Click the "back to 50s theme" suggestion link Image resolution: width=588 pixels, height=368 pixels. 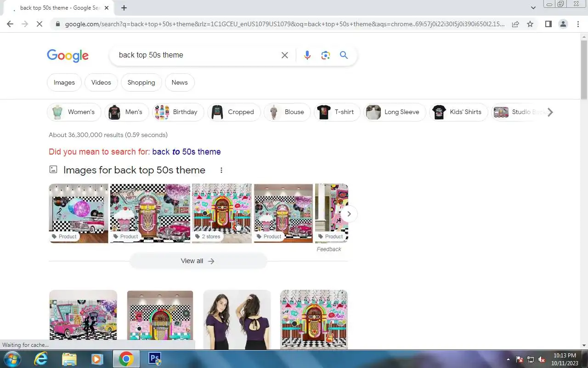tap(187, 152)
